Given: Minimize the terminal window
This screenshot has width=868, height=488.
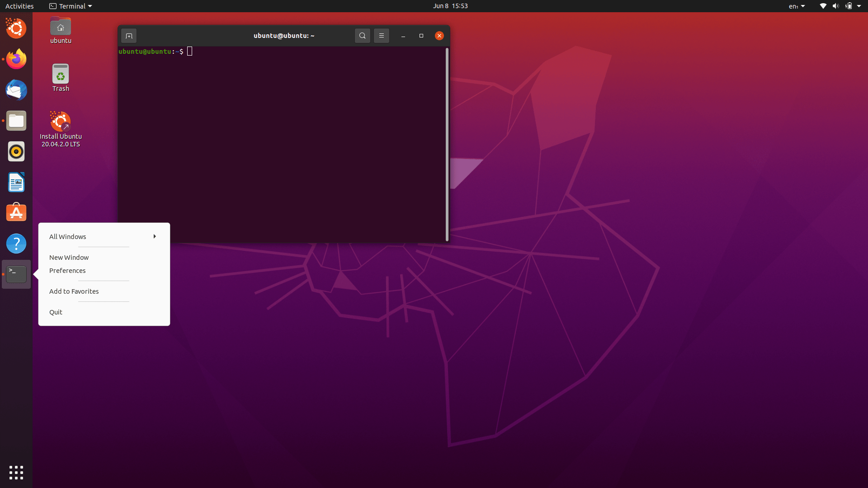Looking at the screenshot, I should (x=403, y=36).
